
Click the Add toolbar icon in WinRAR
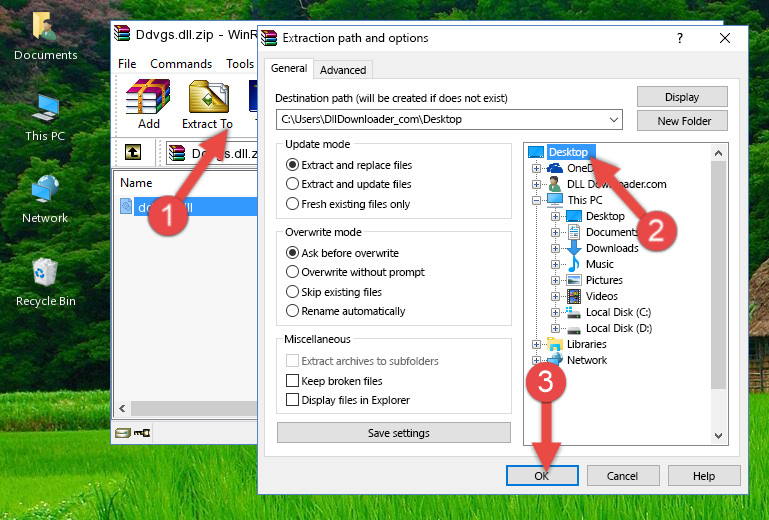(x=148, y=104)
